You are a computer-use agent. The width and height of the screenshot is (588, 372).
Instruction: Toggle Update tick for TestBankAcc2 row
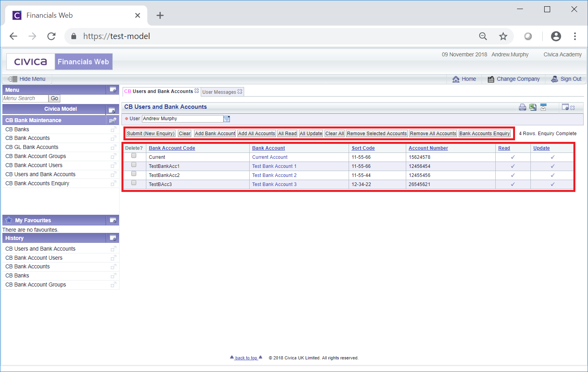553,175
